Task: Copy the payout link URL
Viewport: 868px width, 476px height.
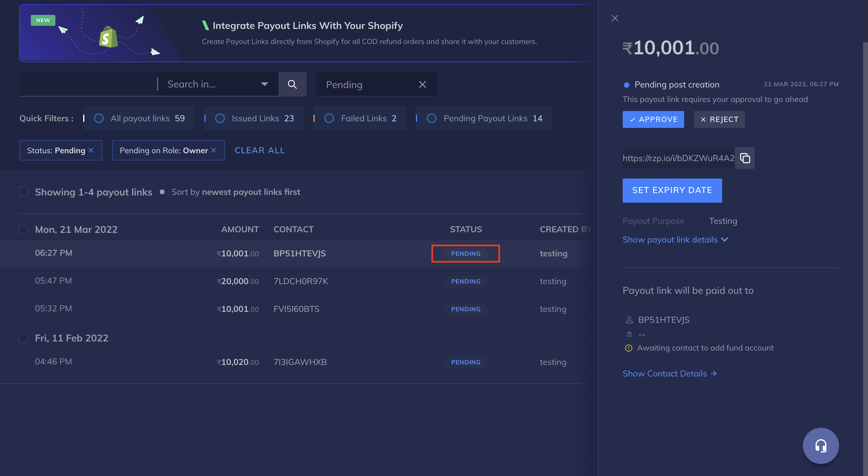Action: click(745, 158)
